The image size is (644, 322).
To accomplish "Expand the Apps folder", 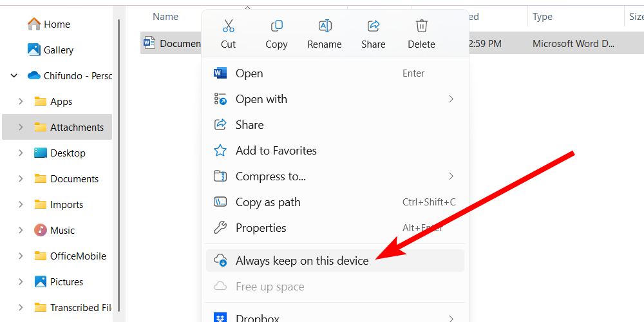I will (21, 102).
